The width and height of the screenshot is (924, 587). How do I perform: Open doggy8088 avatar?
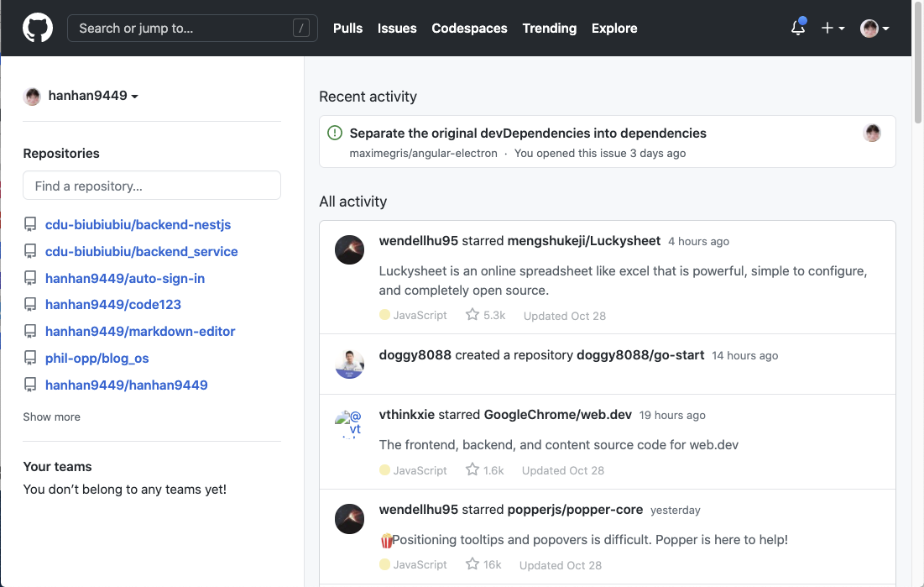[x=349, y=364]
